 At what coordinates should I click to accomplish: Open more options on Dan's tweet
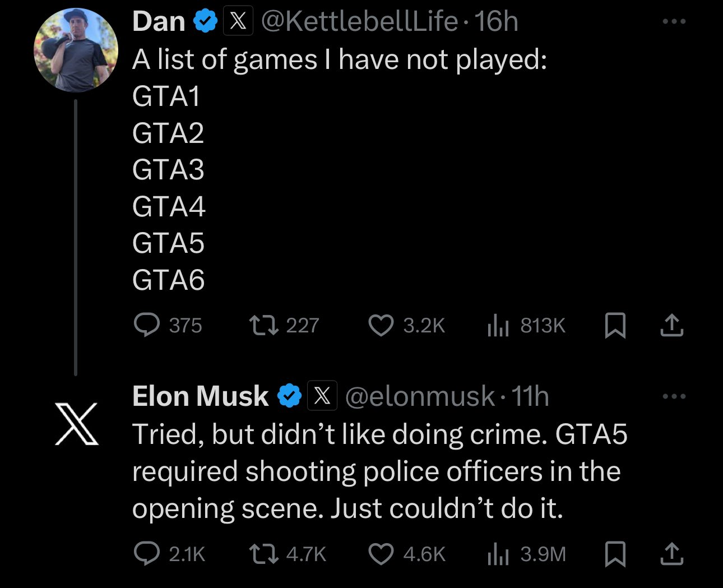click(674, 22)
